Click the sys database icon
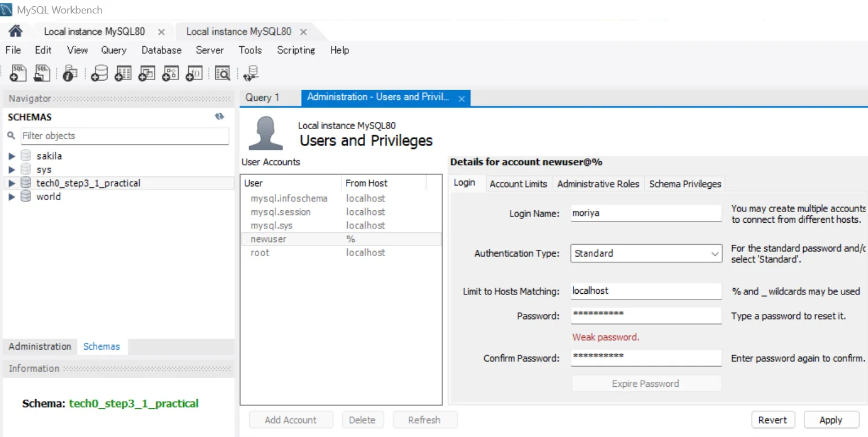 (x=26, y=169)
